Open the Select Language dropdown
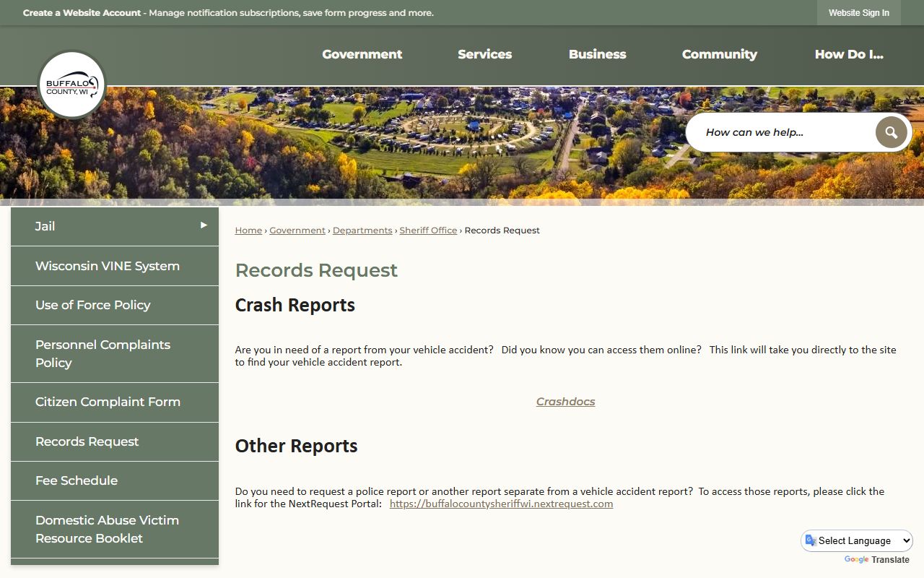Screen dimensions: 924x578 coord(857,540)
